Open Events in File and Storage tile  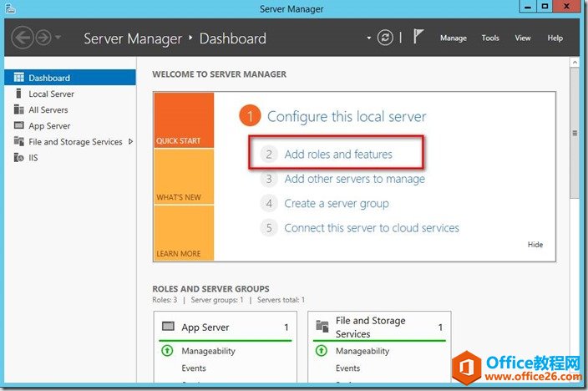pos(348,368)
